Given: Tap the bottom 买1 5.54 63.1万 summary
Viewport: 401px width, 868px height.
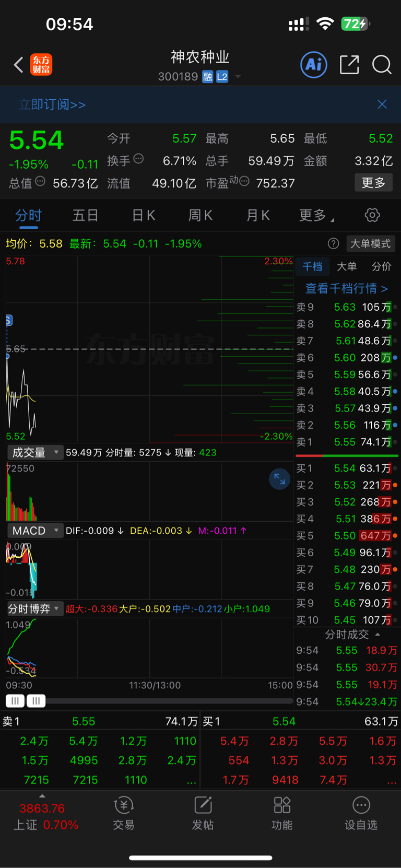Looking at the screenshot, I should click(301, 721).
